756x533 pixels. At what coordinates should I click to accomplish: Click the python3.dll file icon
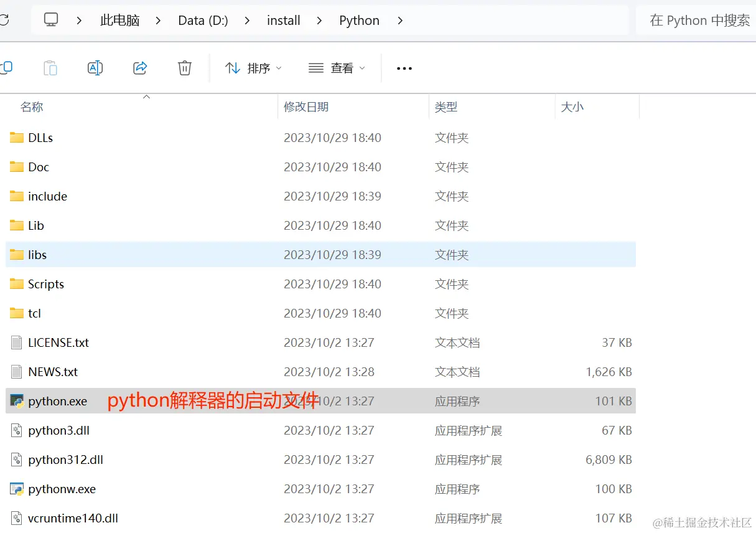coord(17,430)
